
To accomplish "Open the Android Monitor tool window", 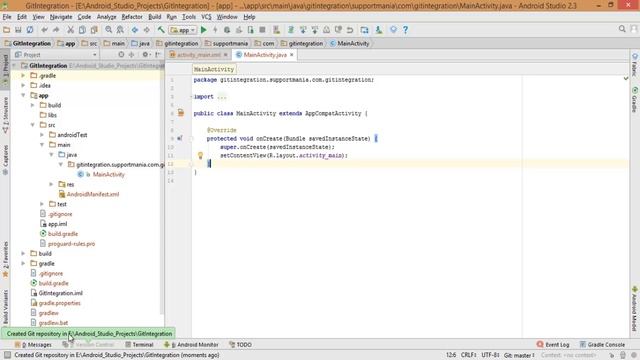I will (x=191, y=344).
